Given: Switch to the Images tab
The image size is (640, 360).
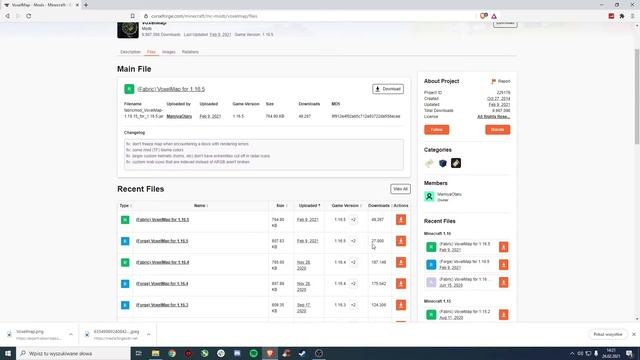Looking at the screenshot, I should click(x=169, y=52).
